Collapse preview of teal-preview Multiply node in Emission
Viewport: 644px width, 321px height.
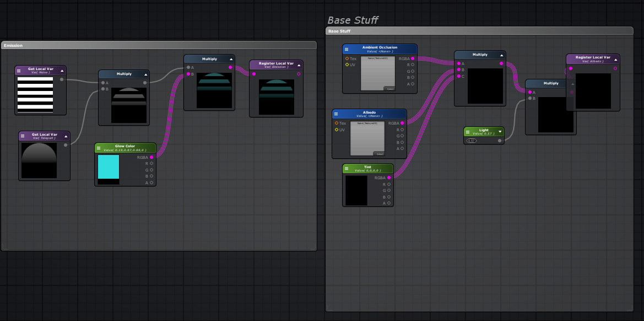coord(231,59)
